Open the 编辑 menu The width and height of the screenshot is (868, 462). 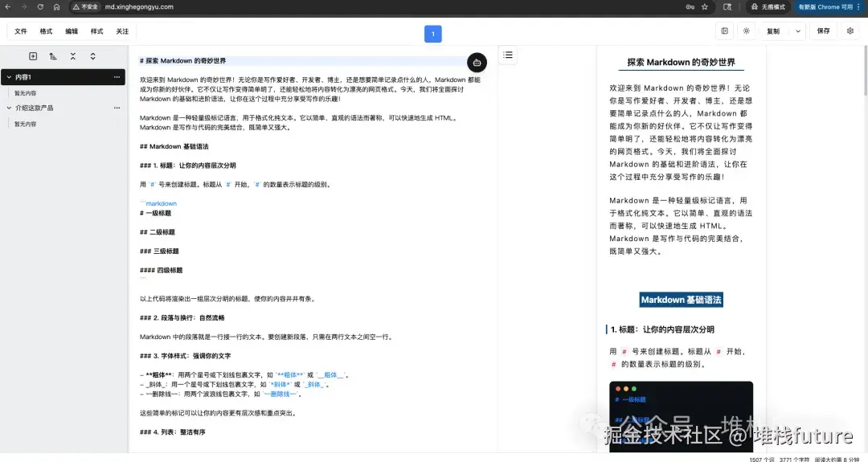pos(72,31)
